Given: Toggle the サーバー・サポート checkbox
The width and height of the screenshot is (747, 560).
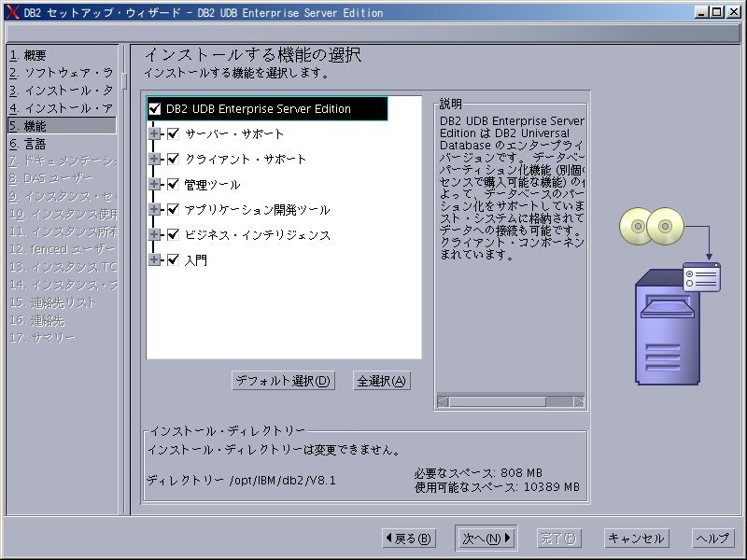Looking at the screenshot, I should click(x=173, y=134).
